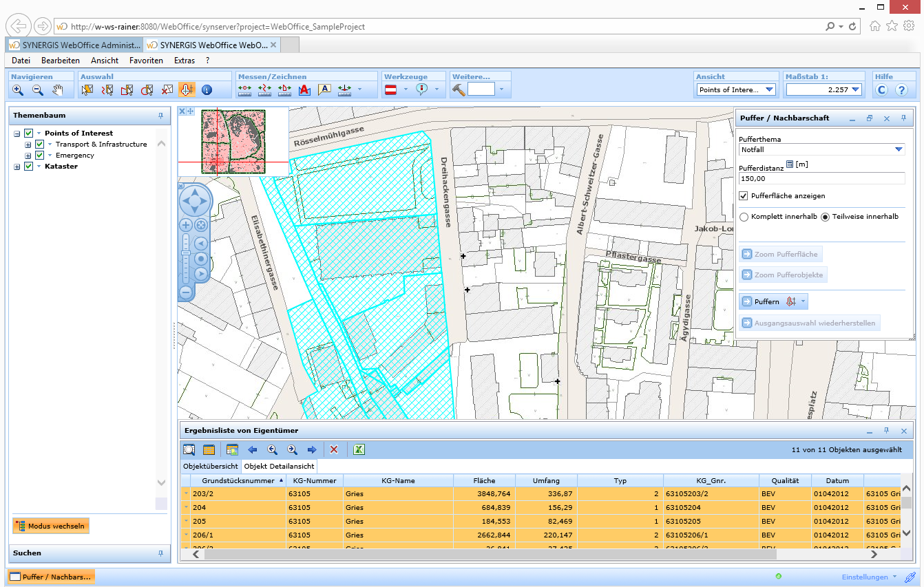This screenshot has height=587, width=924.
Task: Toggle the Emergency layer checkbox
Action: tap(40, 156)
